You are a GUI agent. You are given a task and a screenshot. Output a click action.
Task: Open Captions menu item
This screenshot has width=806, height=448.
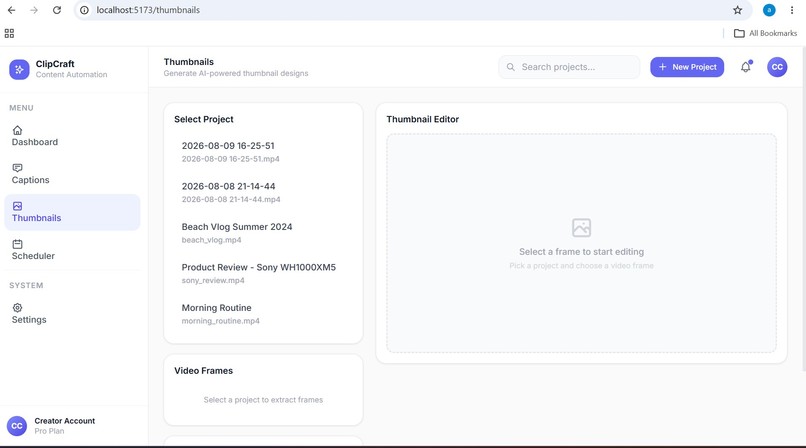pos(72,174)
